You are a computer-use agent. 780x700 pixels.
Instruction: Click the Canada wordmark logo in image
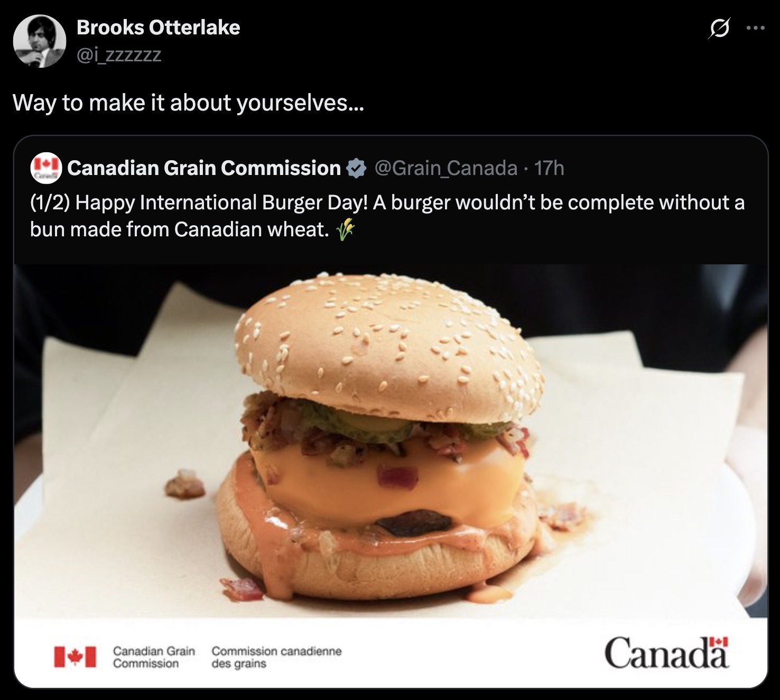coord(666,654)
